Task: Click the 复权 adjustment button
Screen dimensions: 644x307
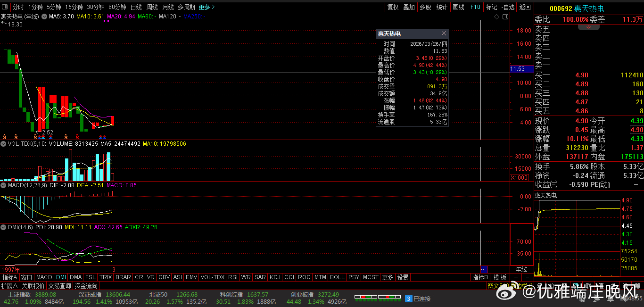Action: 393,7
